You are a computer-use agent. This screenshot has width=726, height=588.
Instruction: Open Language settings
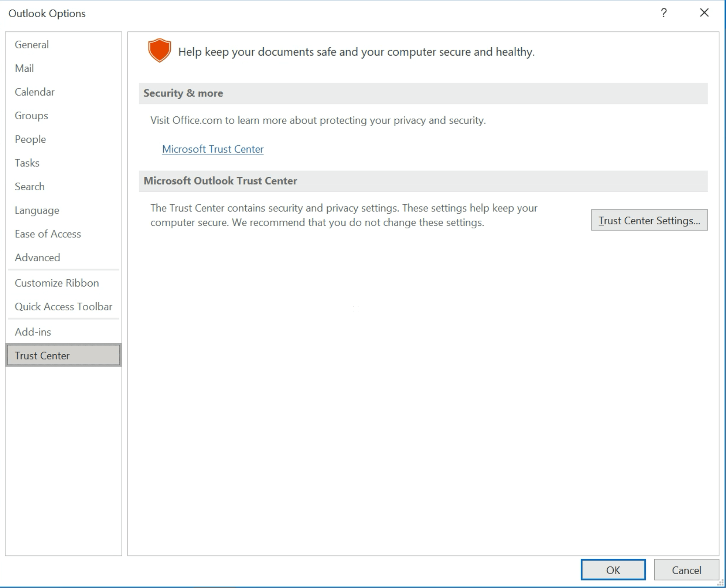coord(64,210)
